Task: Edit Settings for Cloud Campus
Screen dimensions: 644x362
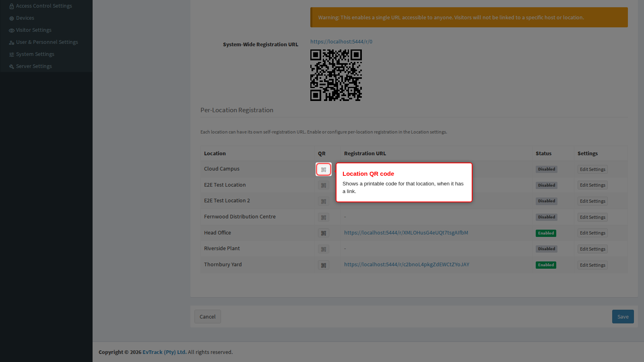Action: point(592,169)
